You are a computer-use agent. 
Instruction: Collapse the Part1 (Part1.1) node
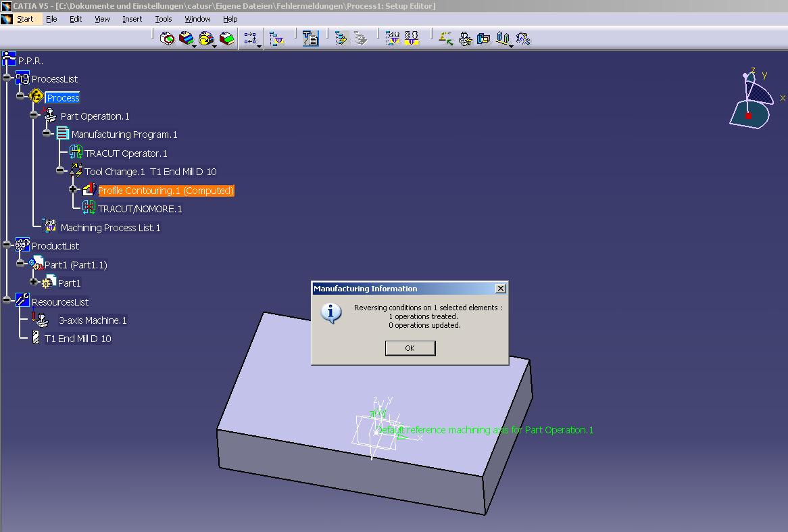click(x=20, y=263)
